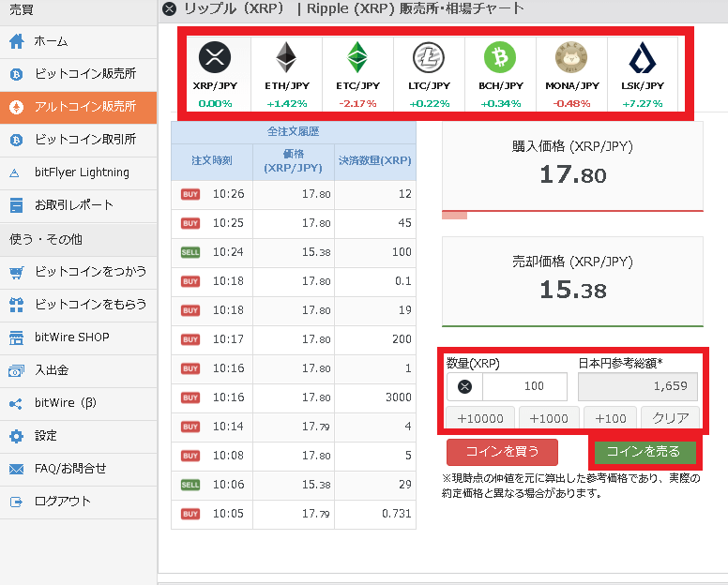Clear the quantity with クリア button
The width and height of the screenshot is (728, 585).
(670, 418)
